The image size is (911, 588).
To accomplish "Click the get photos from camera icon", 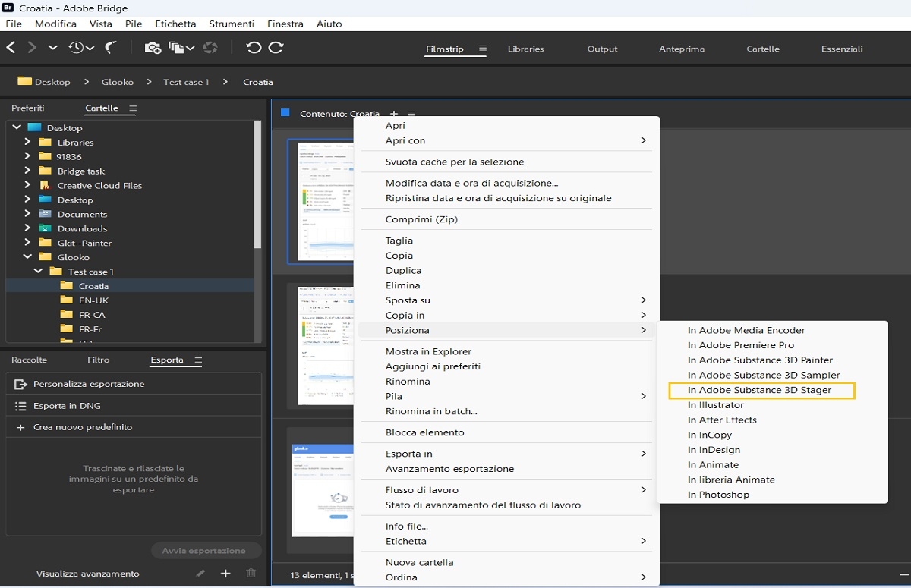I will coord(153,48).
